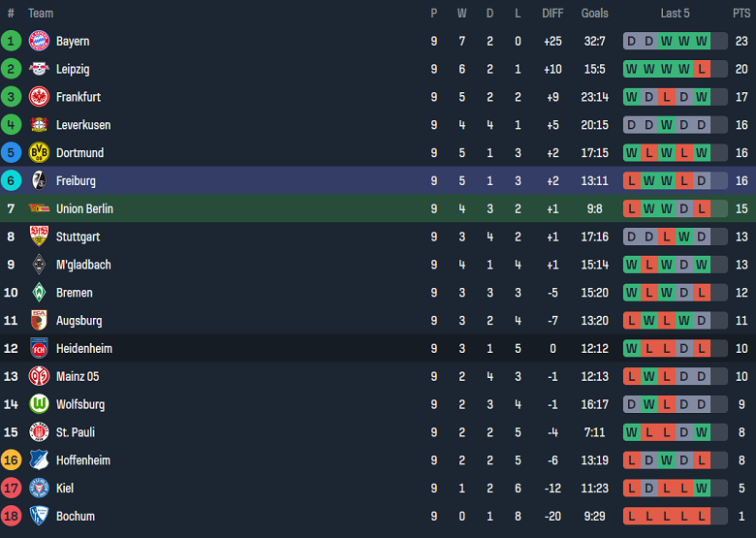Click the Bayern club crest icon
Screen dimensions: 756x538
pos(39,41)
